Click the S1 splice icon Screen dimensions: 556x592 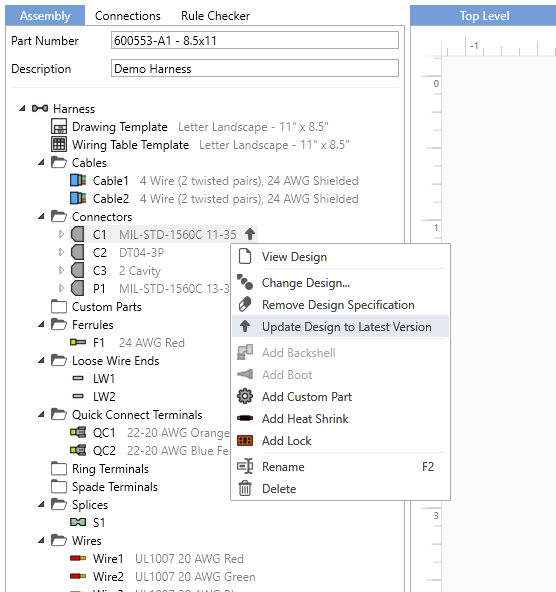click(78, 523)
